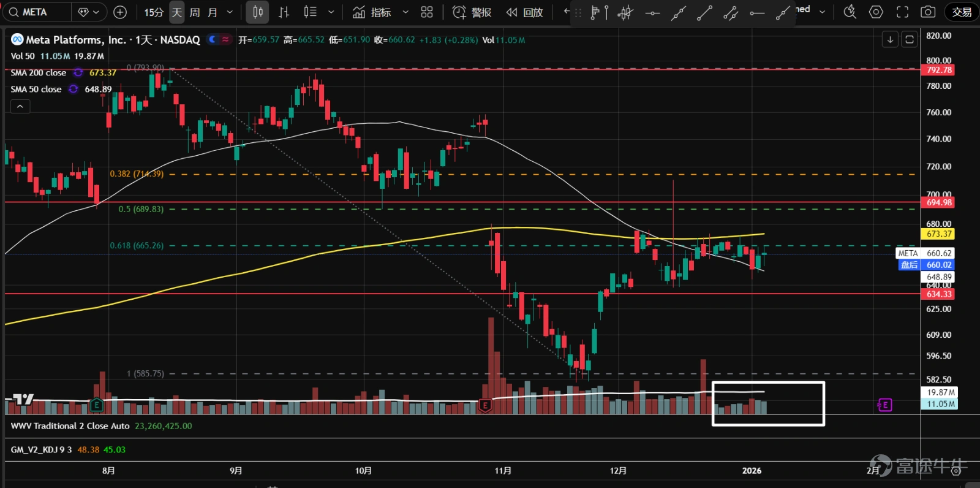The height and width of the screenshot is (488, 980).
Task: Enter fullscreen mode
Action: 902,12
